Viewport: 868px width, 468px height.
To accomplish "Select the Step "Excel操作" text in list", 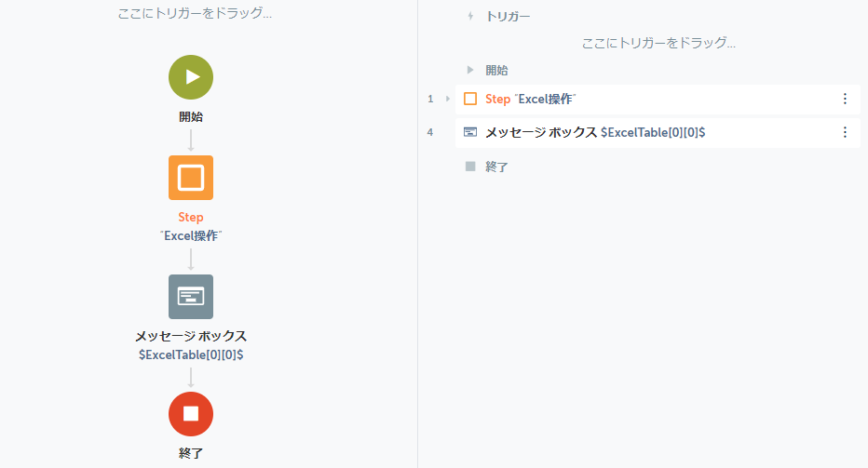I will [x=530, y=99].
